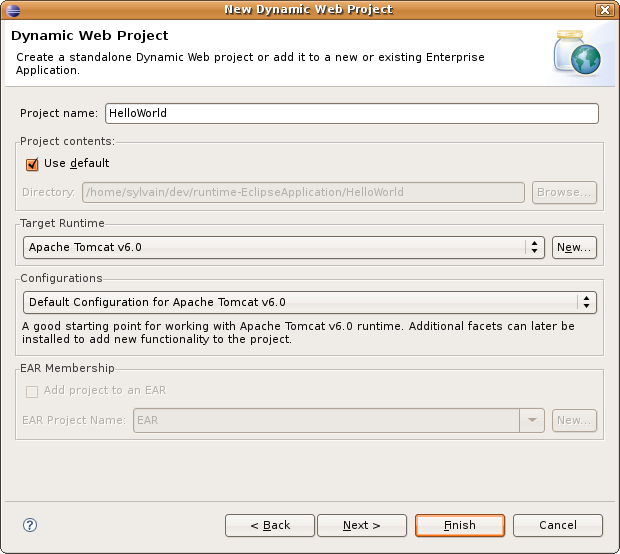Click New button beside Target Runtime

click(x=575, y=247)
